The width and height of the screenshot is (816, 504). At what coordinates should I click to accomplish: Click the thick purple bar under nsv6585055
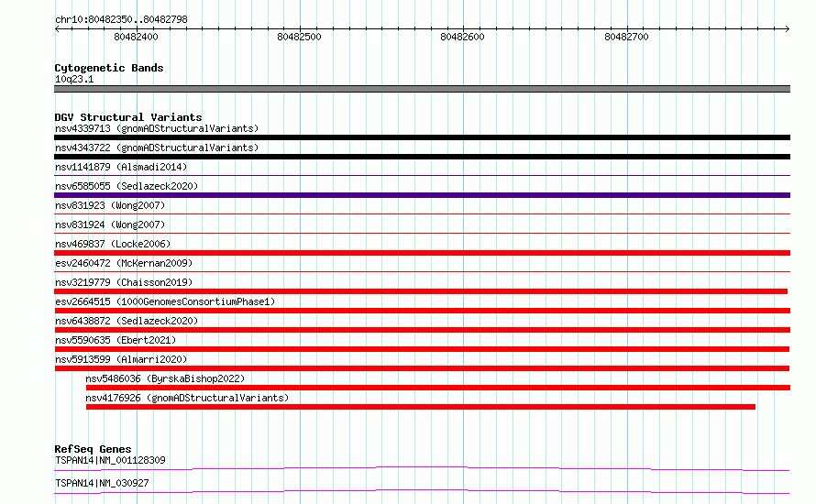coord(422,195)
